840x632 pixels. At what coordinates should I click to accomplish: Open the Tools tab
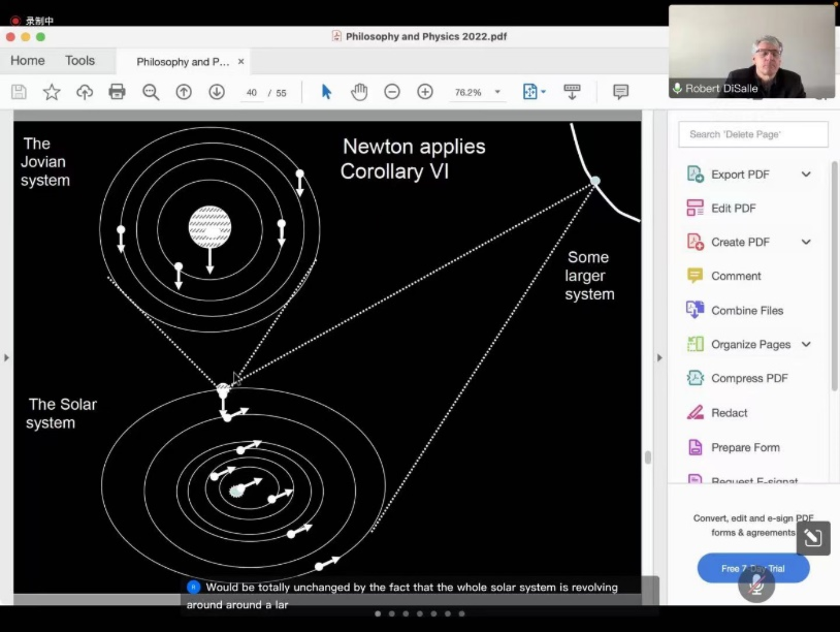point(80,61)
